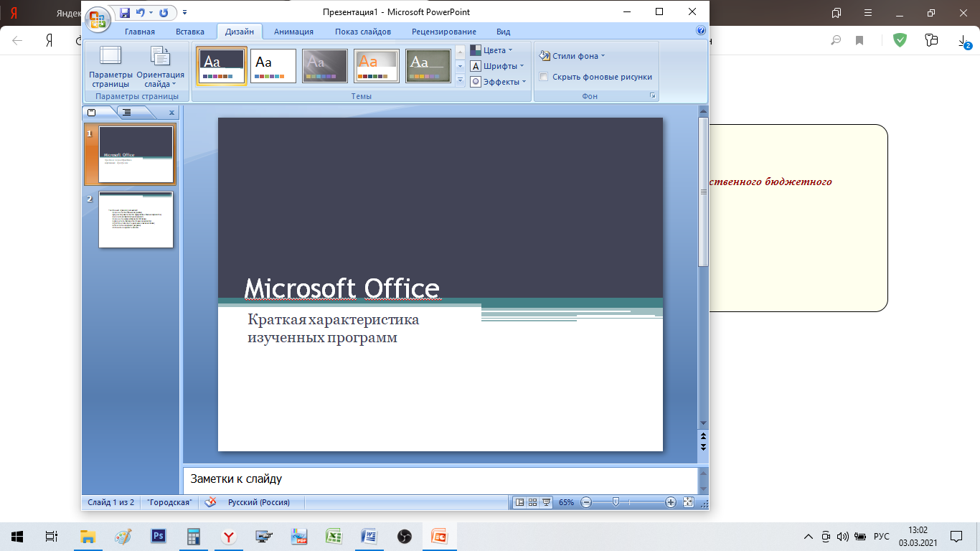Enable Скрыть фоновые рисунки checkbox
This screenshot has width=980, height=551.
[x=544, y=77]
